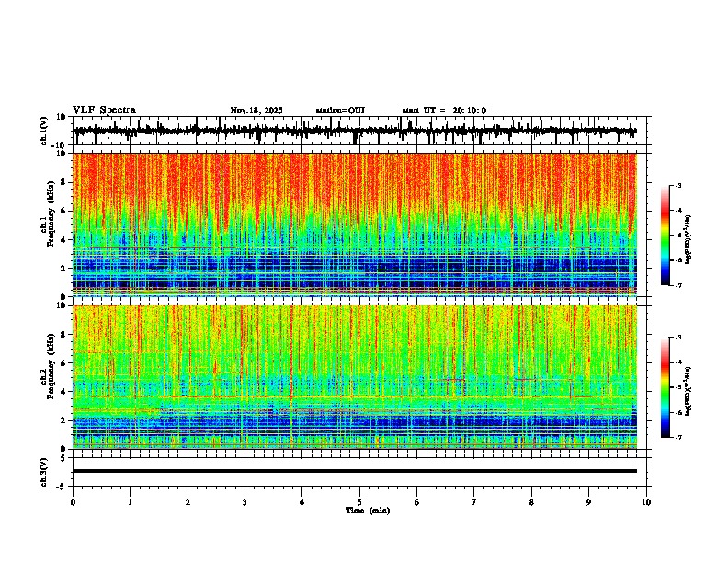Click time axis tick label '5'
Viewport: 728px width, 563px height.
tap(359, 502)
